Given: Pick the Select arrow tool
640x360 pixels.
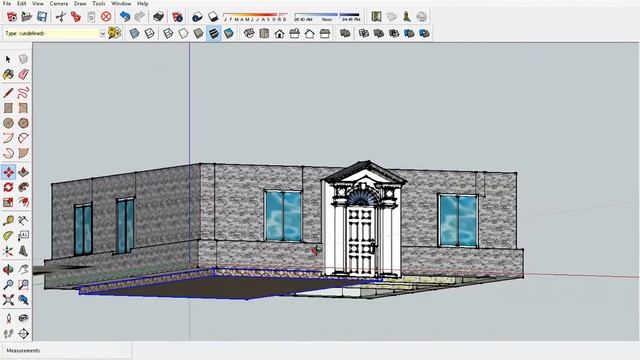Looking at the screenshot, I should pos(8,60).
